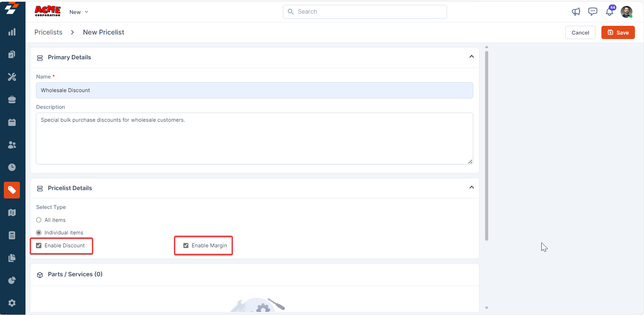Open the people/customers icon in sidebar
Screen dimensions: 644x315
click(12, 145)
